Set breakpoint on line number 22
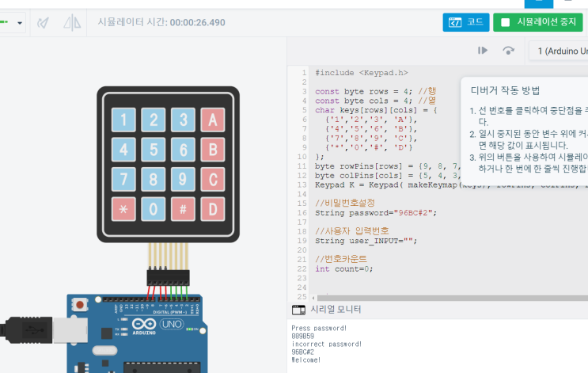Image resolution: width=588 pixels, height=373 pixels. [x=302, y=268]
